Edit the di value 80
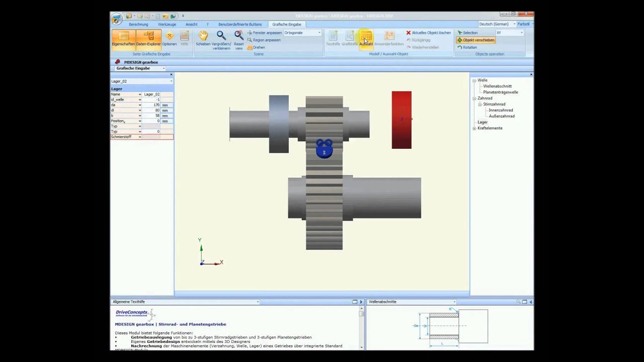644x362 pixels. click(x=151, y=110)
